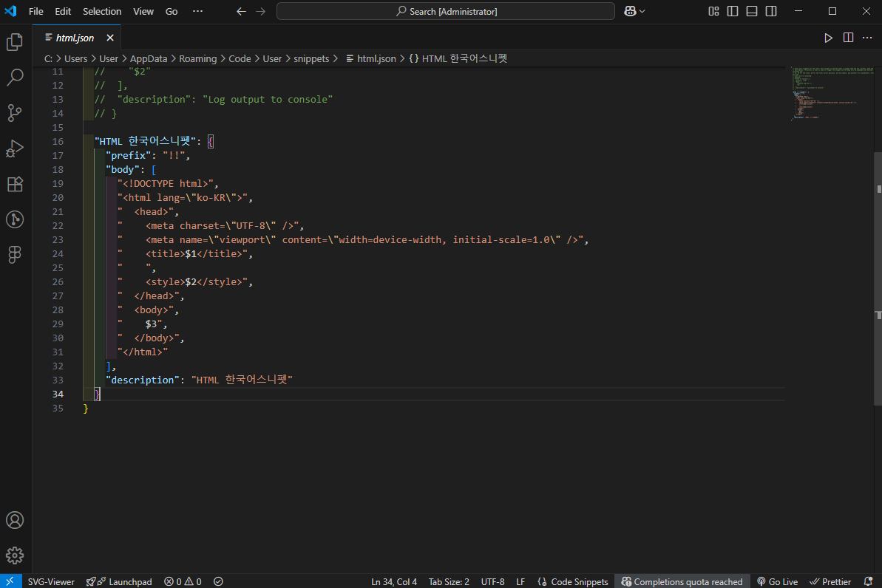The image size is (882, 588).
Task: Open the Go menu
Action: coord(172,11)
